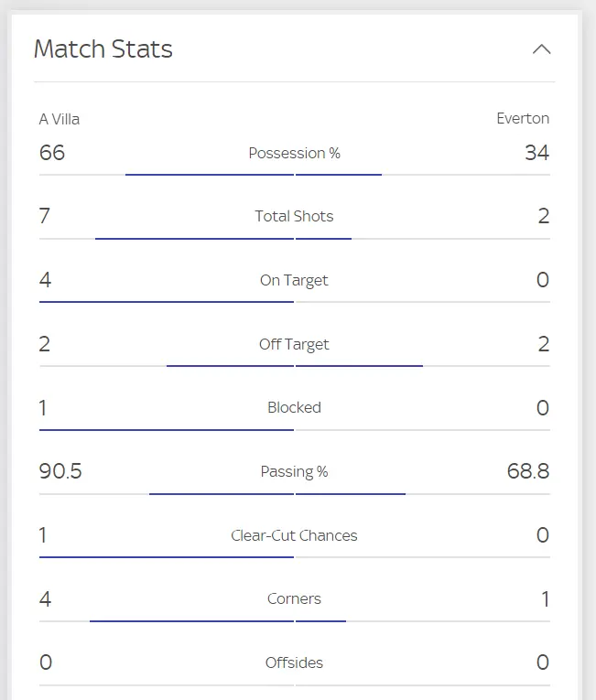Click the Offsides stat label
596x700 pixels.
294,663
